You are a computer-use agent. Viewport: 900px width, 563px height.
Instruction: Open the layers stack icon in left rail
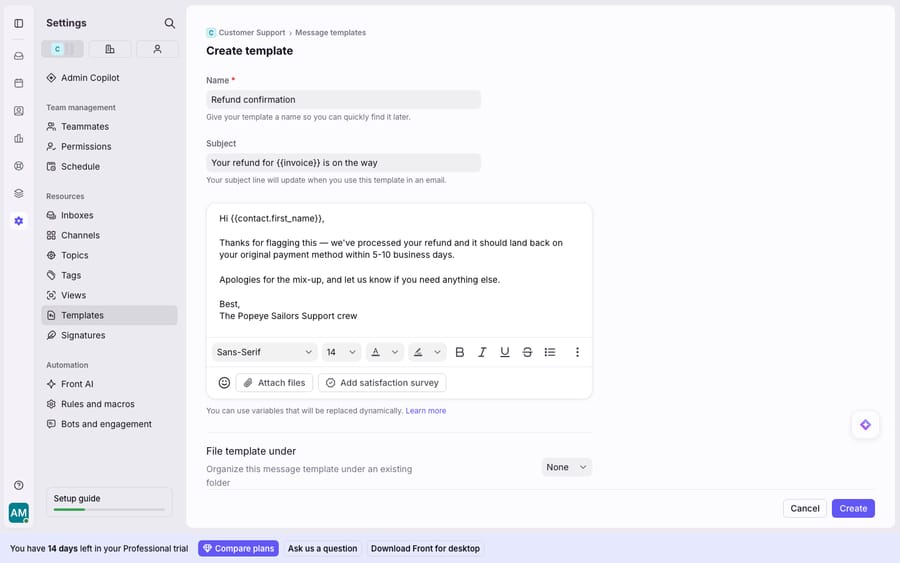pos(18,193)
